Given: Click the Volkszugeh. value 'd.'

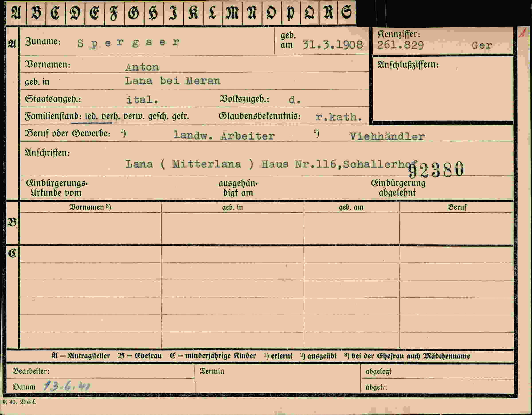Looking at the screenshot, I should pos(295,100).
